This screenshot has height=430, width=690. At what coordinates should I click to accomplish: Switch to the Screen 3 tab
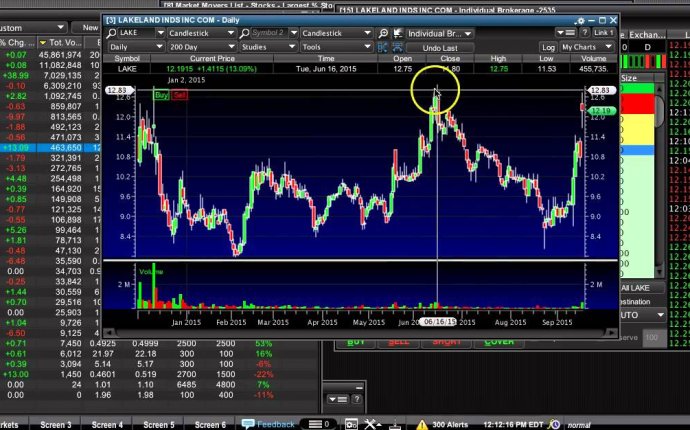[55, 424]
